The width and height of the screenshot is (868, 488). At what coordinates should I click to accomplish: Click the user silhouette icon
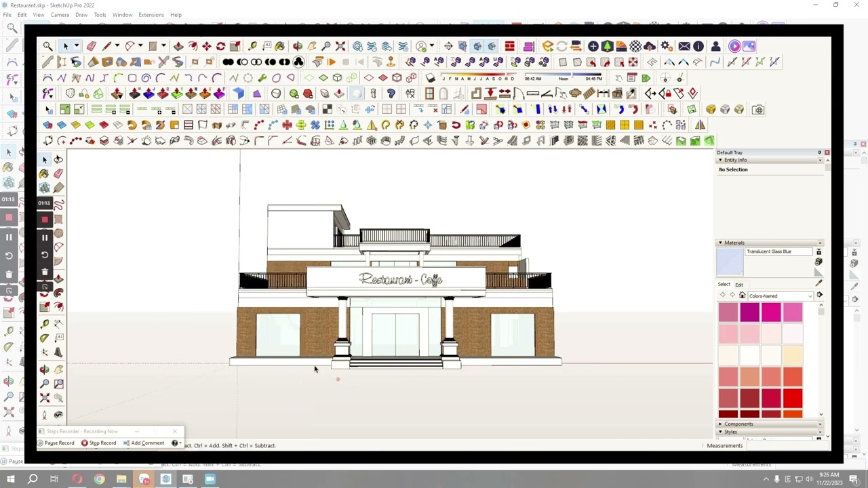715,46
